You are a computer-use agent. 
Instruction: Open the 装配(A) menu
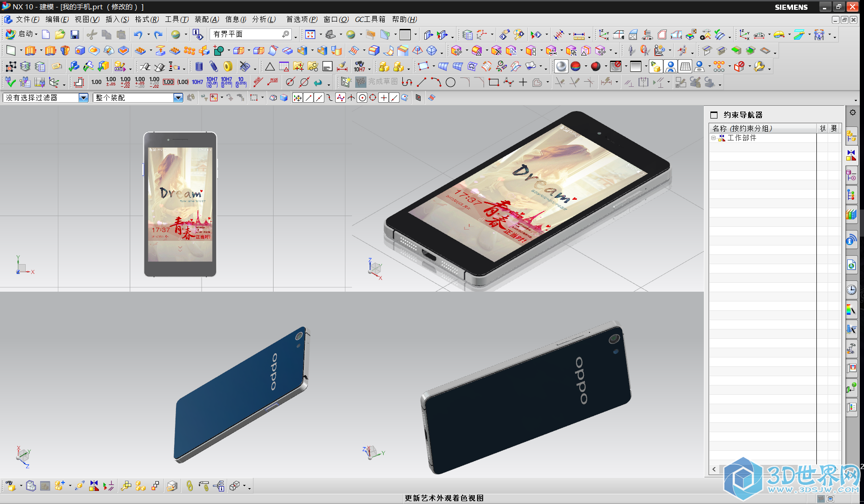click(x=207, y=19)
